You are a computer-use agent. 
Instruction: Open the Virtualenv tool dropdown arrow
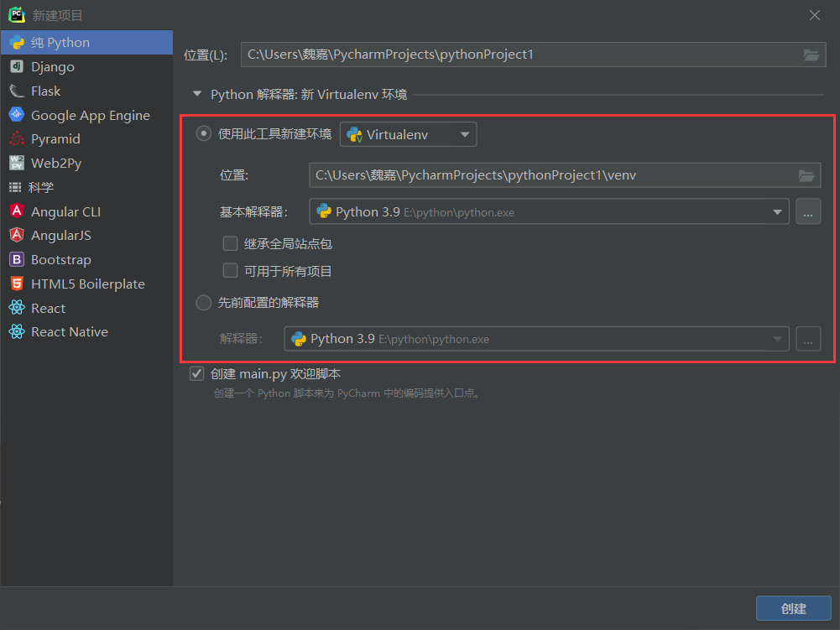[x=464, y=134]
